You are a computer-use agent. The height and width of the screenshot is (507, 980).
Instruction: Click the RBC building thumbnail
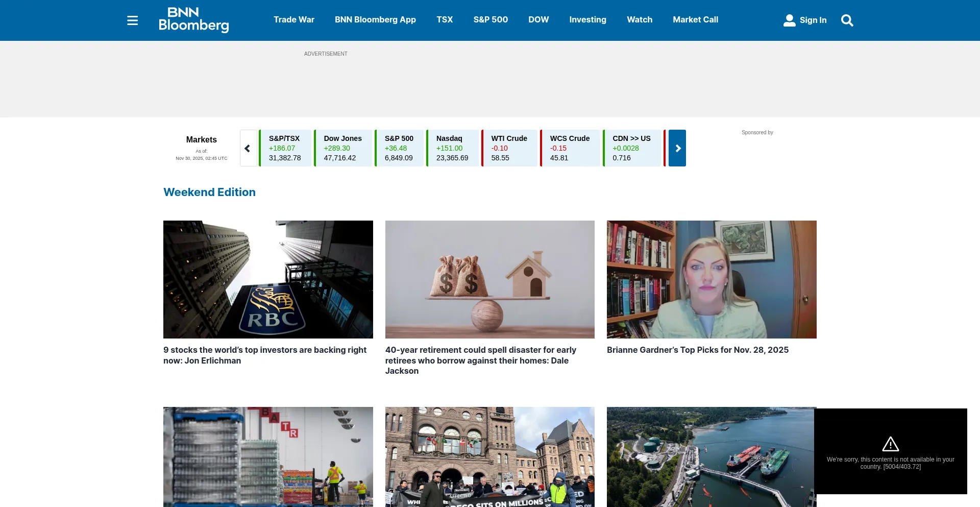tap(268, 279)
